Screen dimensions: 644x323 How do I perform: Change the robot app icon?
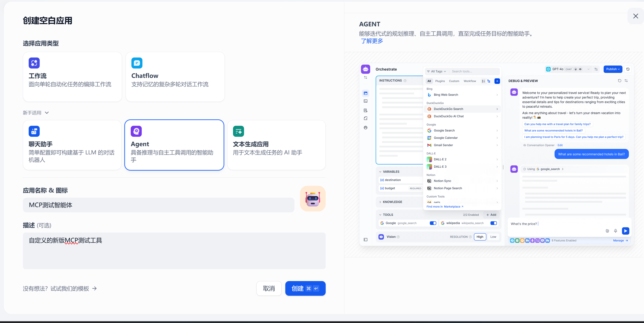pos(313,199)
